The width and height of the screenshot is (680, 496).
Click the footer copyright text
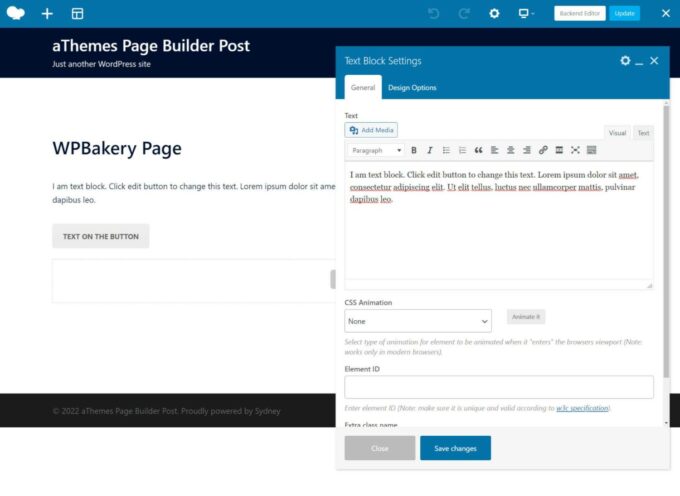[167, 411]
